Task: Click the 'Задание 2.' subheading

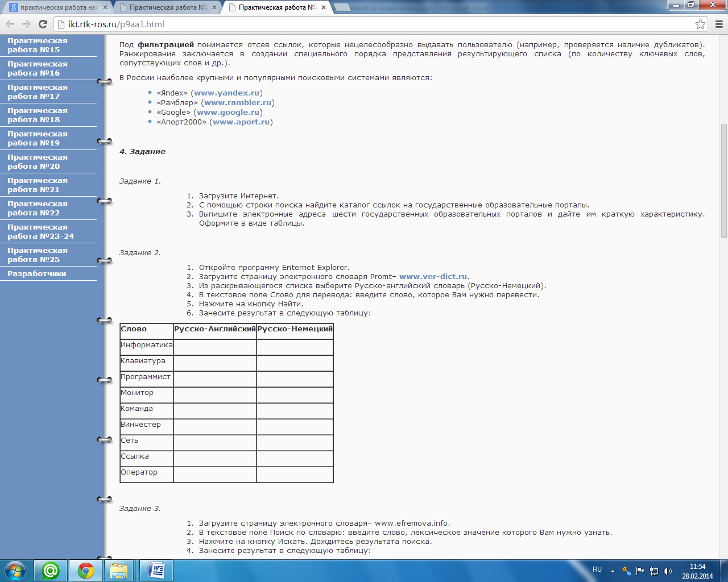Action: [140, 253]
